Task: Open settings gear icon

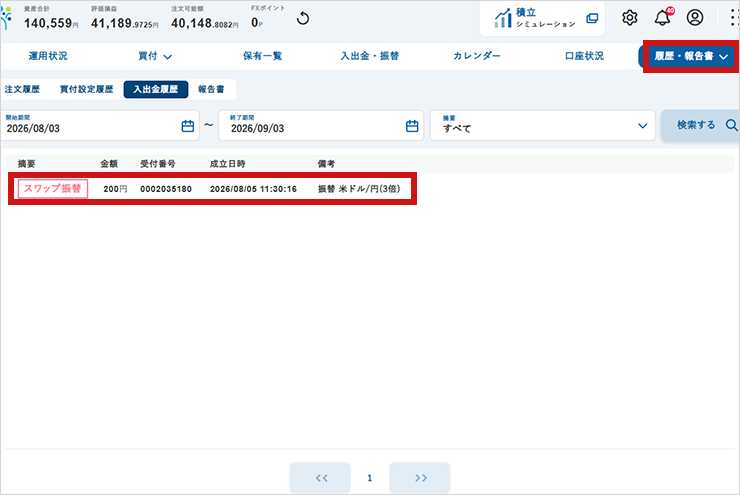Action: (x=630, y=18)
